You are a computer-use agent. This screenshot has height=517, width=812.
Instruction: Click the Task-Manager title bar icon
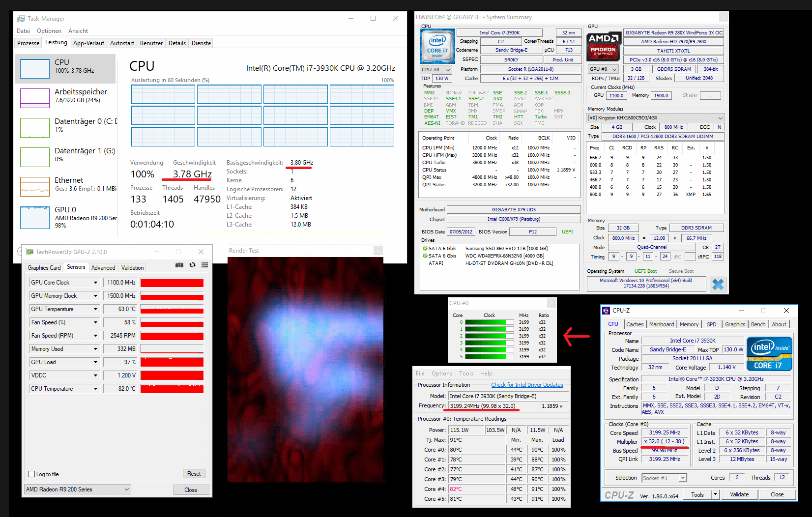21,19
